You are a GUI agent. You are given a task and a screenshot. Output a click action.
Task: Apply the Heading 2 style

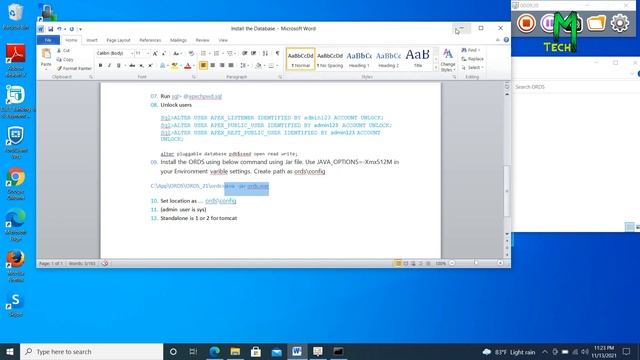click(389, 59)
